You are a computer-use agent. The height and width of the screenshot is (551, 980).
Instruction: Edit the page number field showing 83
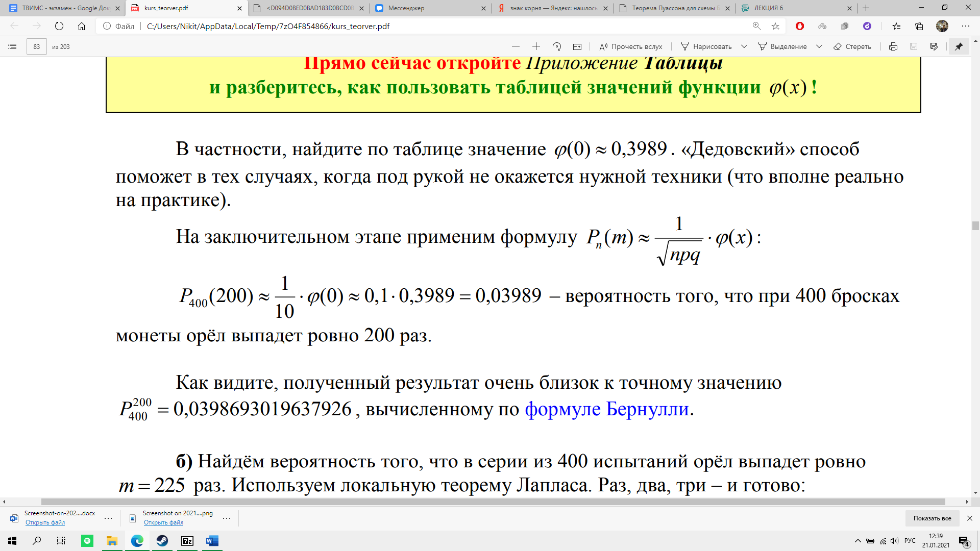(37, 46)
